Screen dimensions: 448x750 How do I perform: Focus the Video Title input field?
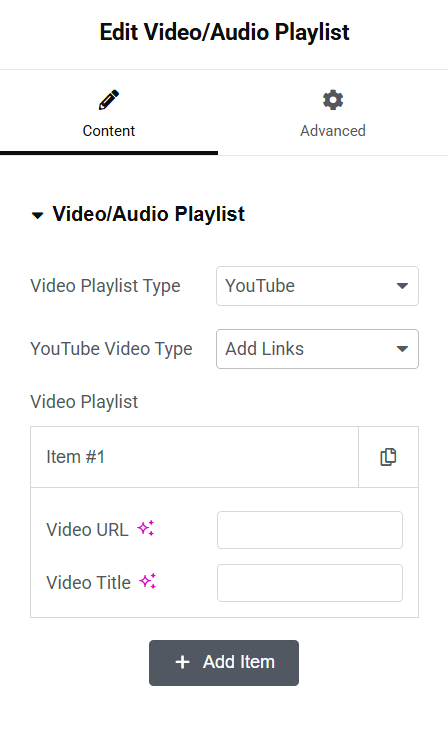[310, 583]
